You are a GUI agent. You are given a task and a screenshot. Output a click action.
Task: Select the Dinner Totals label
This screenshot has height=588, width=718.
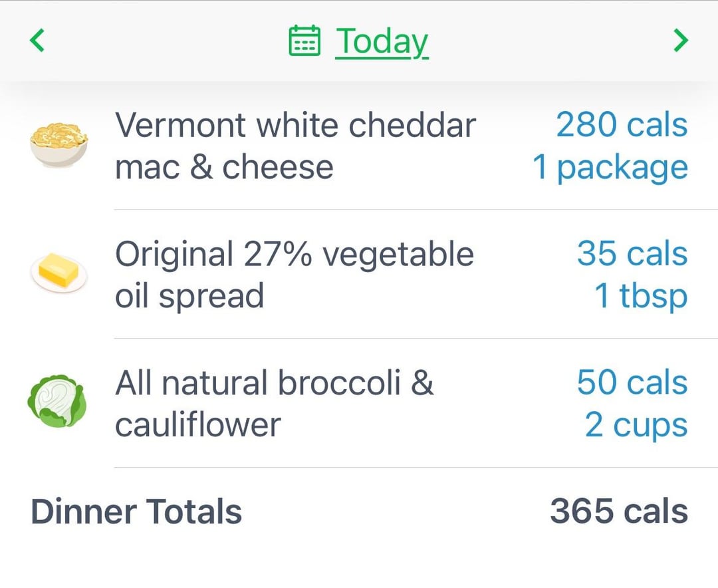(136, 512)
